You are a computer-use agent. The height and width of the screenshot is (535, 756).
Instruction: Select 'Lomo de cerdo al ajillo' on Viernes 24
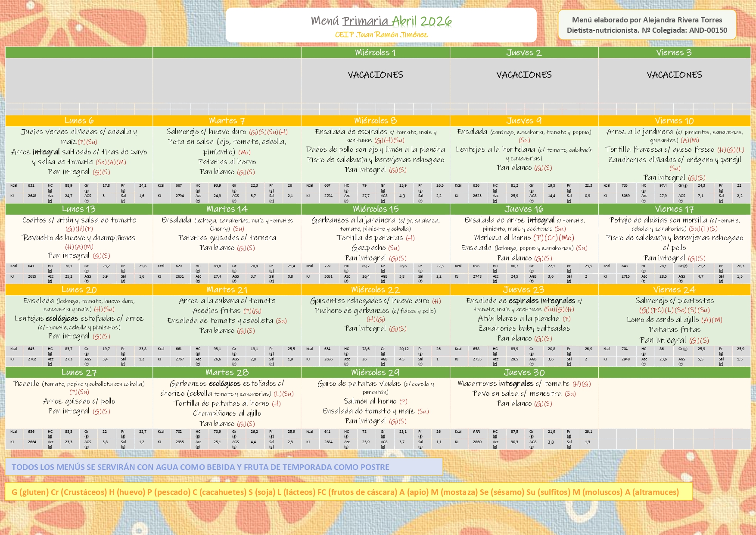pyautogui.click(x=663, y=320)
